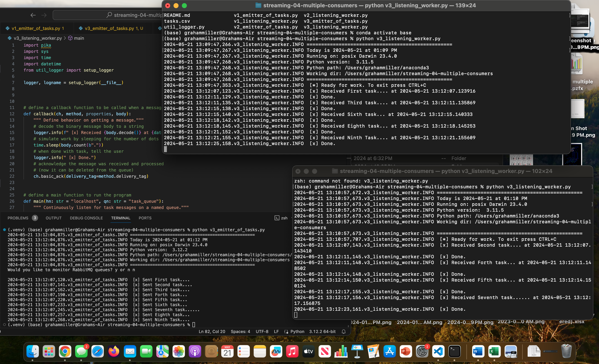Click the UTF-8 encoding indicator

(x=262, y=331)
